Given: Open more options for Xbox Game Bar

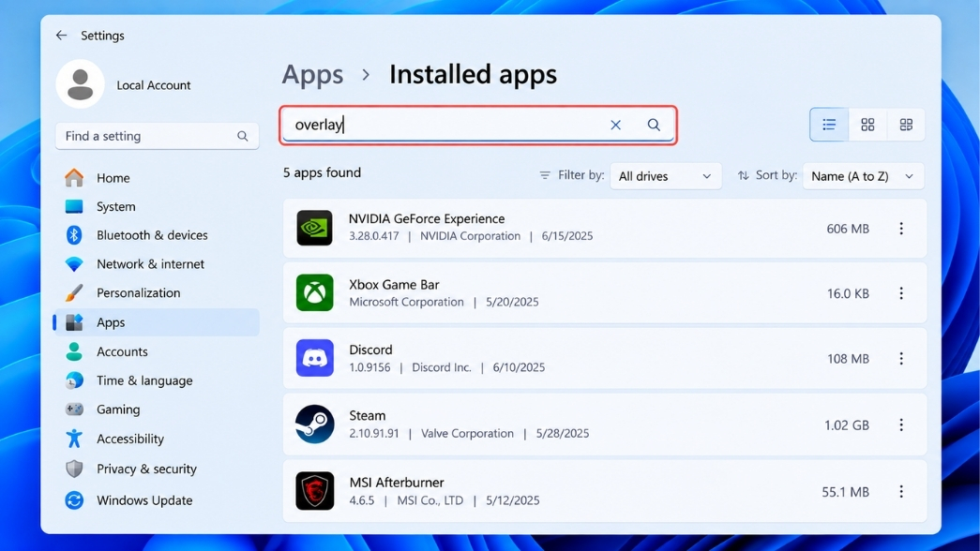Looking at the screenshot, I should [x=901, y=293].
